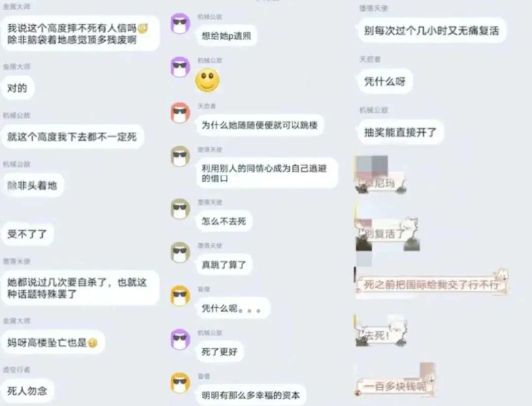Tap the avatar beside the "怎么不去死" bubble
Image resolution: width=532 pixels, height=406 pixels.
click(180, 209)
